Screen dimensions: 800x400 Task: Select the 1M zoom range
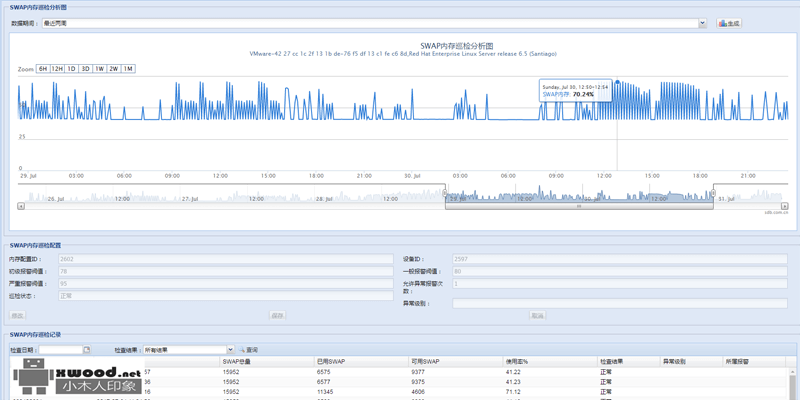[x=128, y=69]
